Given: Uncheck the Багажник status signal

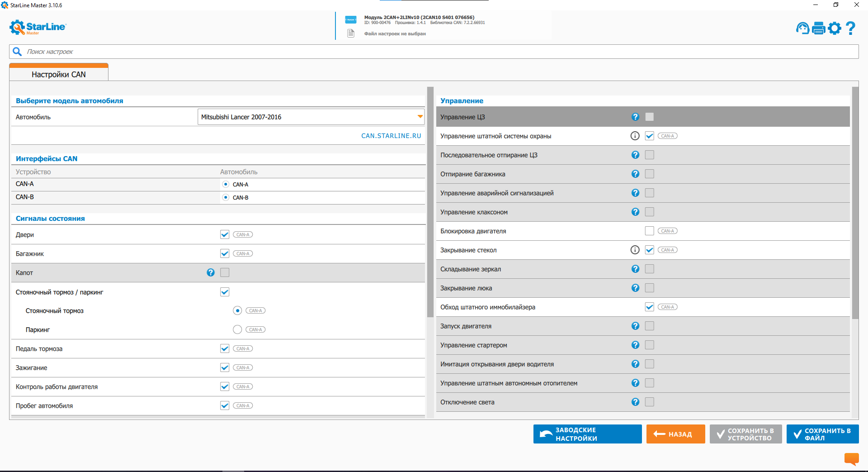Looking at the screenshot, I should click(225, 253).
